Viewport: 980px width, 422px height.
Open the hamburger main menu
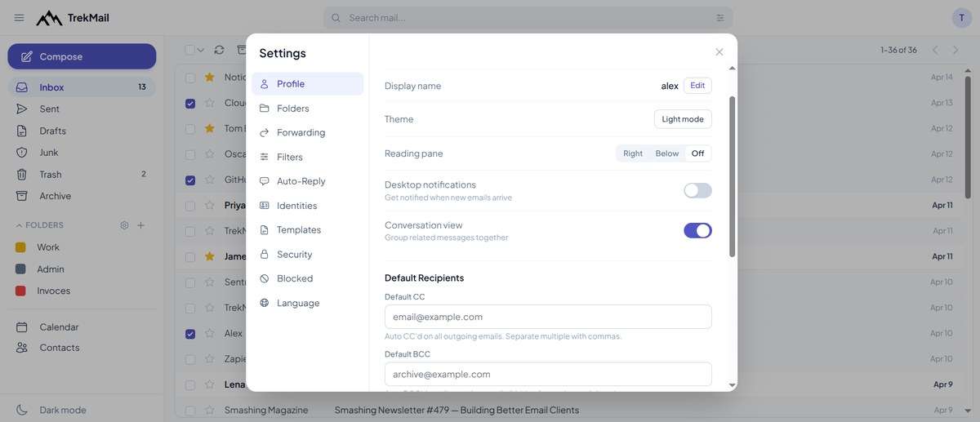(x=19, y=18)
